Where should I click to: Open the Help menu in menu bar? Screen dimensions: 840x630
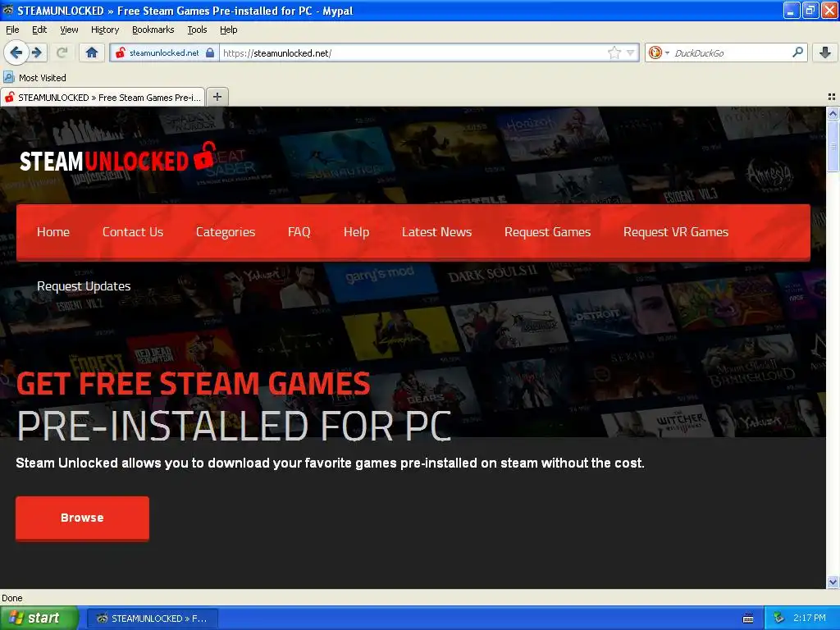click(228, 30)
